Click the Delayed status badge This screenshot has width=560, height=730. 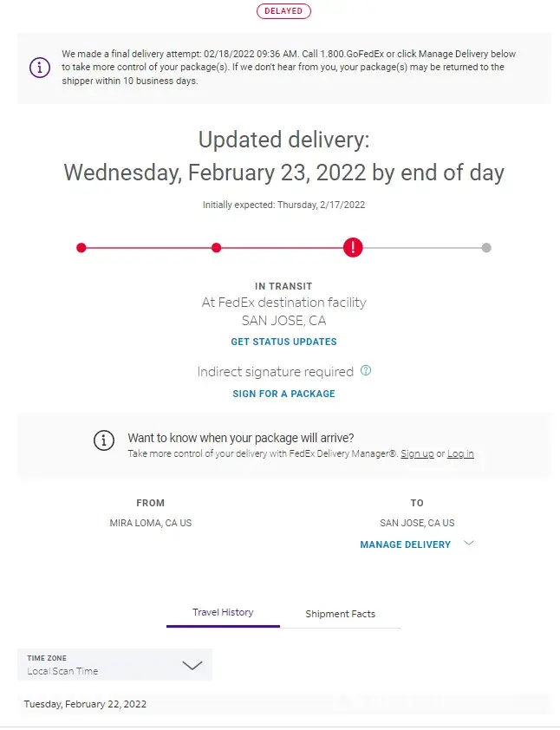283,11
